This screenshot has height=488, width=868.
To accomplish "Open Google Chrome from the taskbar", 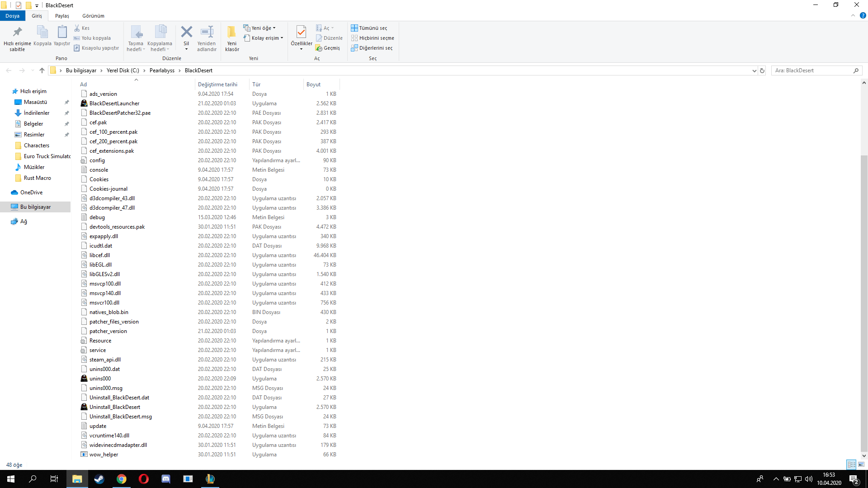I will coord(121,479).
